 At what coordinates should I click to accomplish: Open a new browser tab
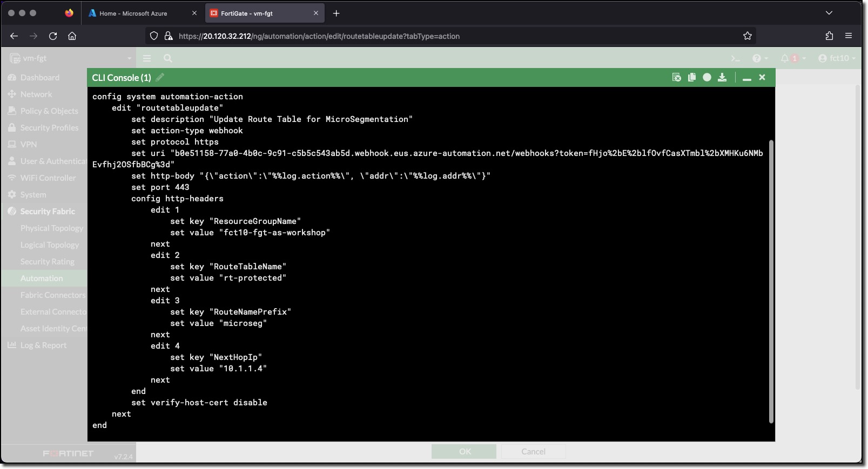(336, 13)
